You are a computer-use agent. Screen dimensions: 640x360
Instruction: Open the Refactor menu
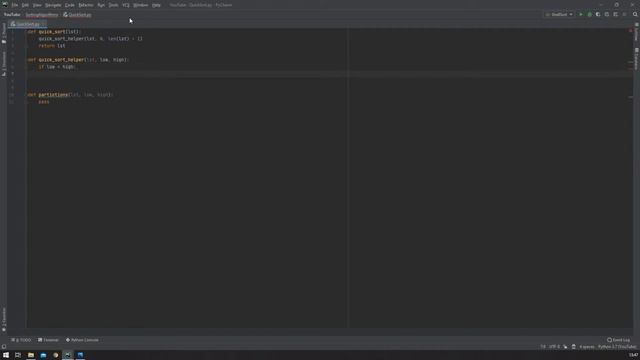[86, 5]
